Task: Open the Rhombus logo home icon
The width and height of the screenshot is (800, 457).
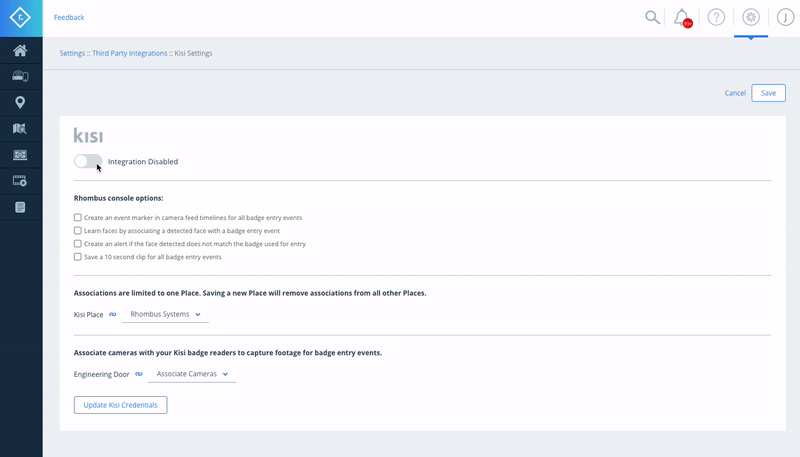Action: point(20,18)
